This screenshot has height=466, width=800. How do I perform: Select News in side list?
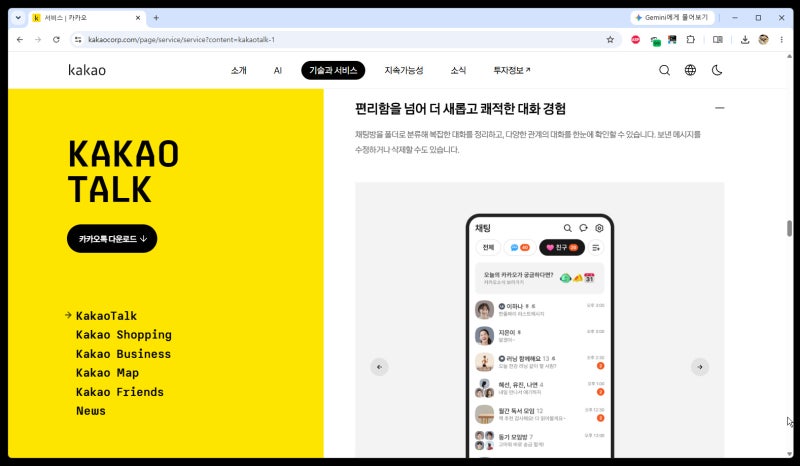pyautogui.click(x=91, y=411)
